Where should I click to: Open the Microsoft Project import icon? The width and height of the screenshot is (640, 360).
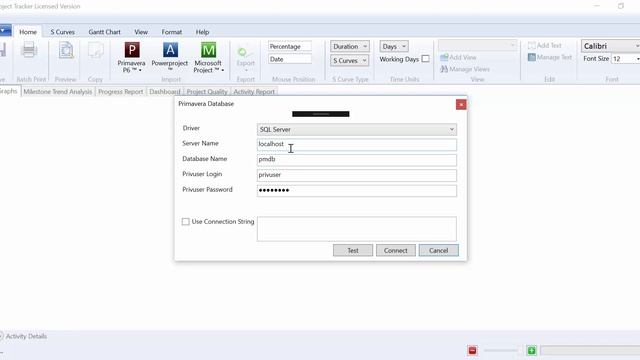[x=208, y=50]
